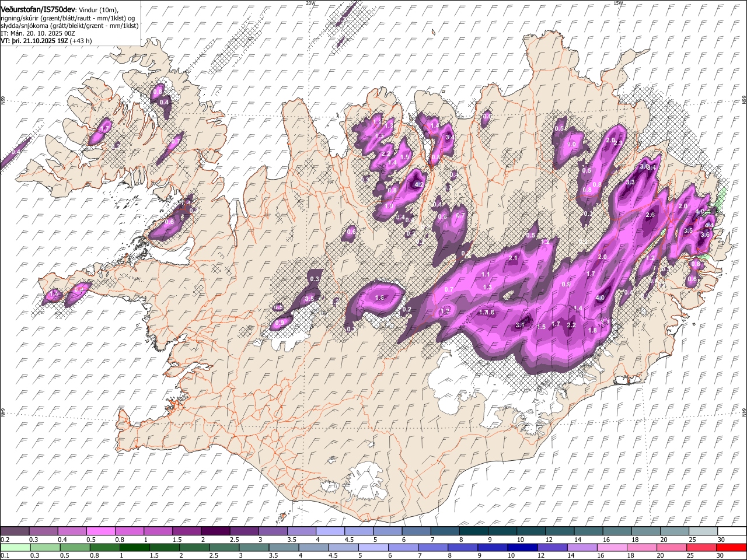This screenshot has height=560, width=747.
Task: Click the 7 swatch in top legend row
Action: [444, 531]
